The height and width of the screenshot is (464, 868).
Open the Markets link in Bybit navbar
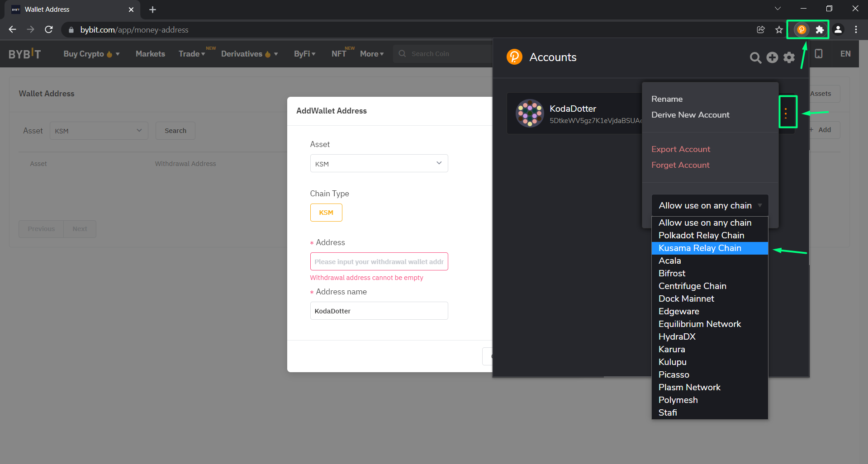pos(150,54)
